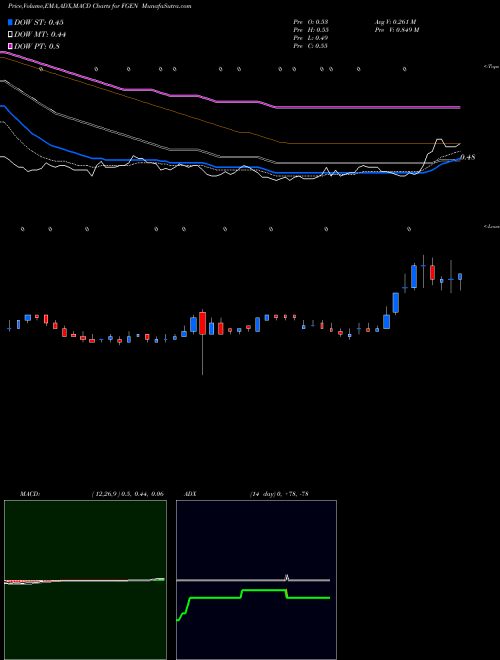Click the blue DOW ST legend swatch
500x660 pixels.
10,22
